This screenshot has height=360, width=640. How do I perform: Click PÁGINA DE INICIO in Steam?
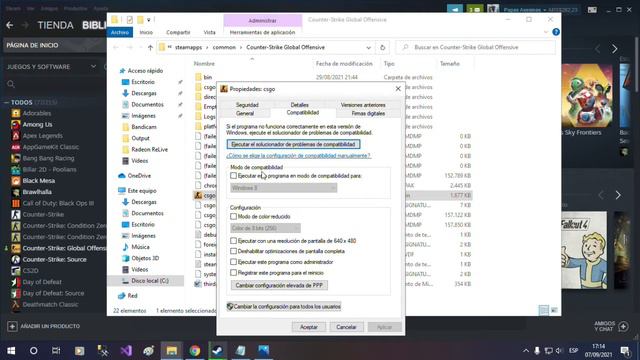[x=32, y=45]
